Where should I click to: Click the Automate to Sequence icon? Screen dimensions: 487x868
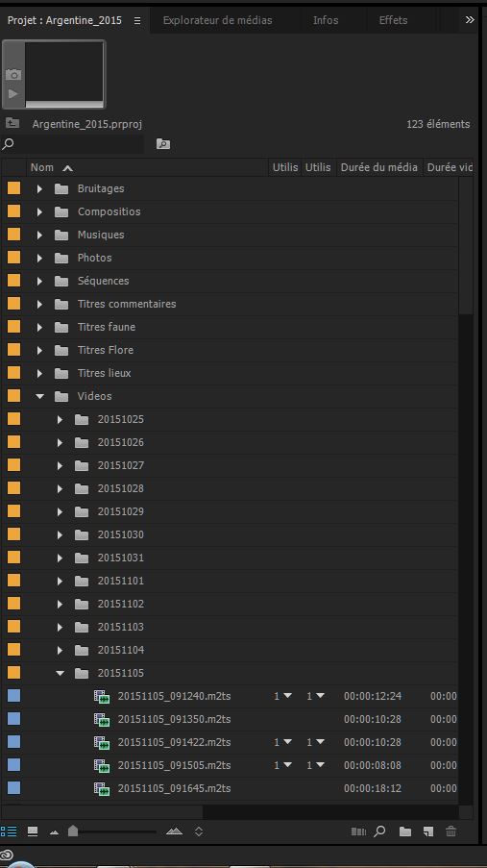click(358, 831)
